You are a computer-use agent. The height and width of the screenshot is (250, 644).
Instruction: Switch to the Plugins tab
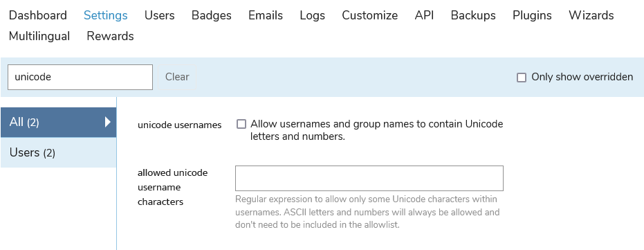pos(532,15)
